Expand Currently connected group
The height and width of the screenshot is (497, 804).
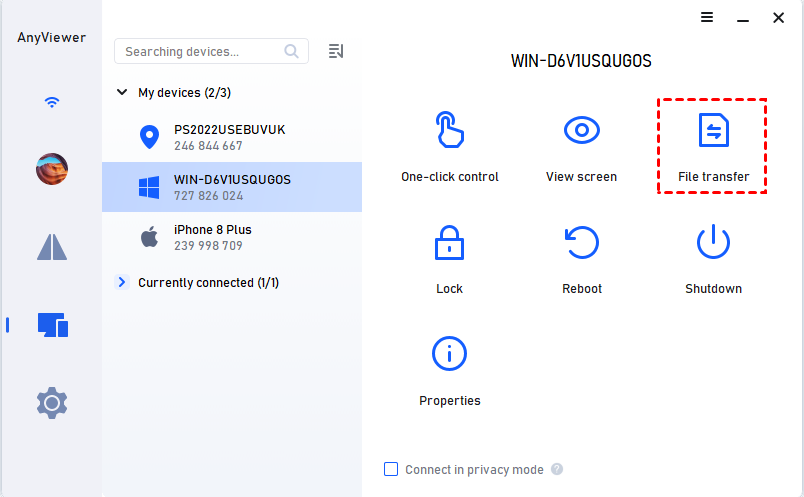point(122,282)
